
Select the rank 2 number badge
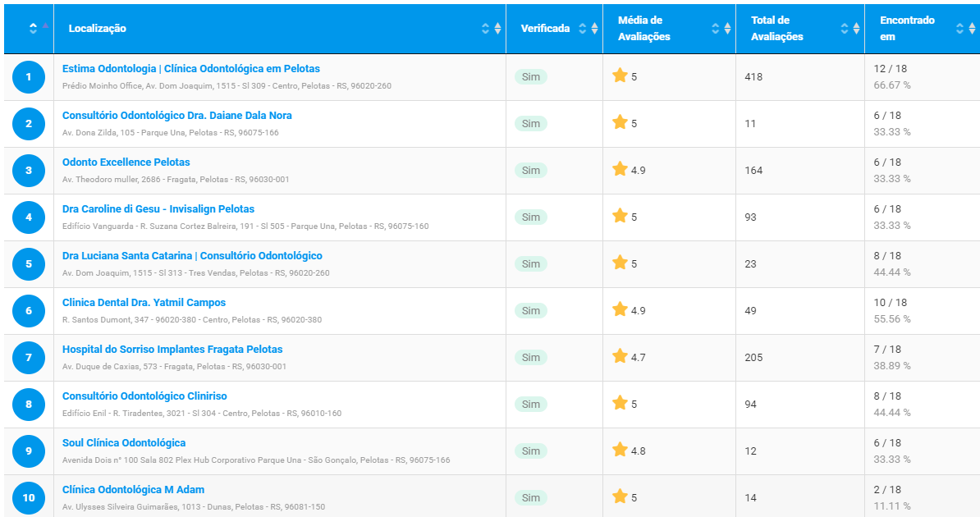29,124
